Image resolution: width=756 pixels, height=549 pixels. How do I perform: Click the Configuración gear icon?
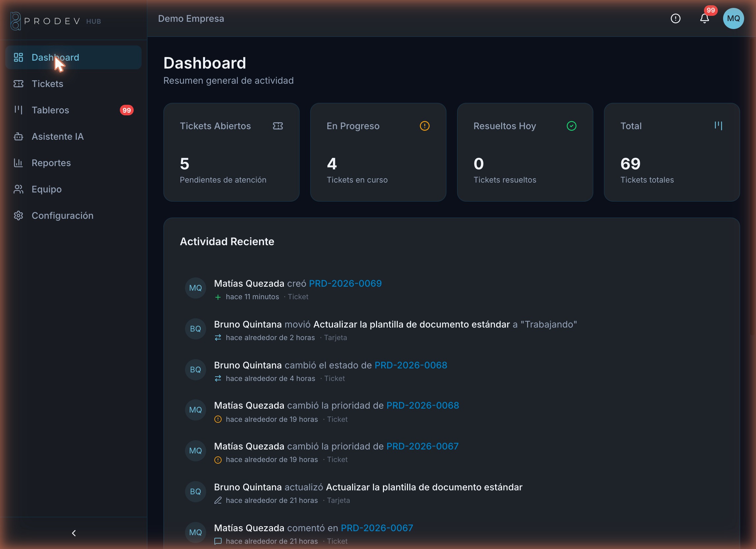tap(18, 216)
